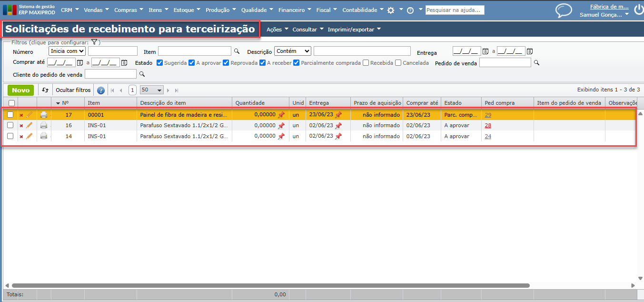The image size is (644, 302).
Task: Open the Entrega end date calendar
Action: [x=530, y=51]
